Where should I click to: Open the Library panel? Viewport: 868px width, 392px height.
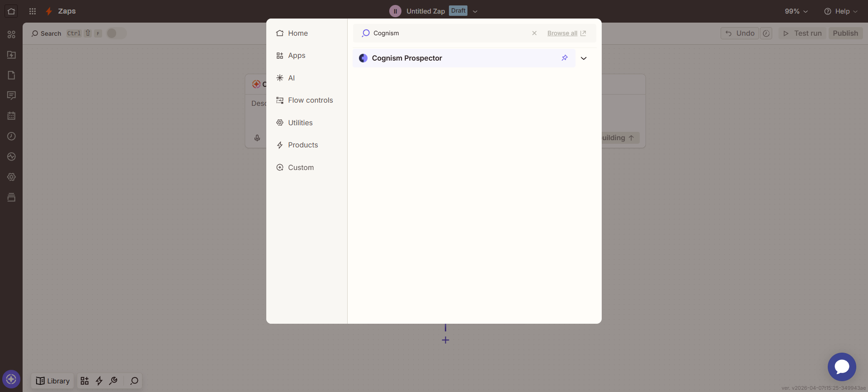point(53,381)
